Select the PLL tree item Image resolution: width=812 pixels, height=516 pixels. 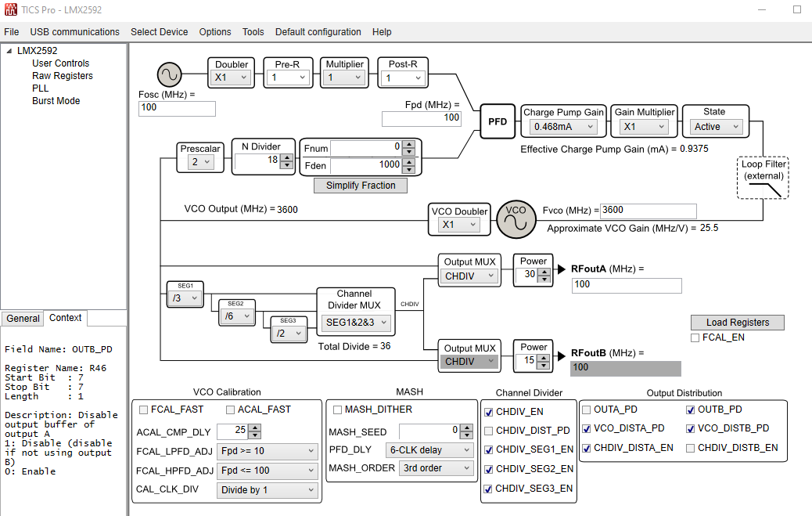[x=40, y=88]
